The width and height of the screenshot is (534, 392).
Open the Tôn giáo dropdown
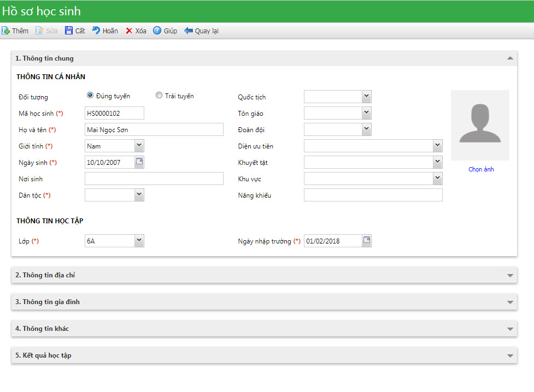click(x=366, y=113)
